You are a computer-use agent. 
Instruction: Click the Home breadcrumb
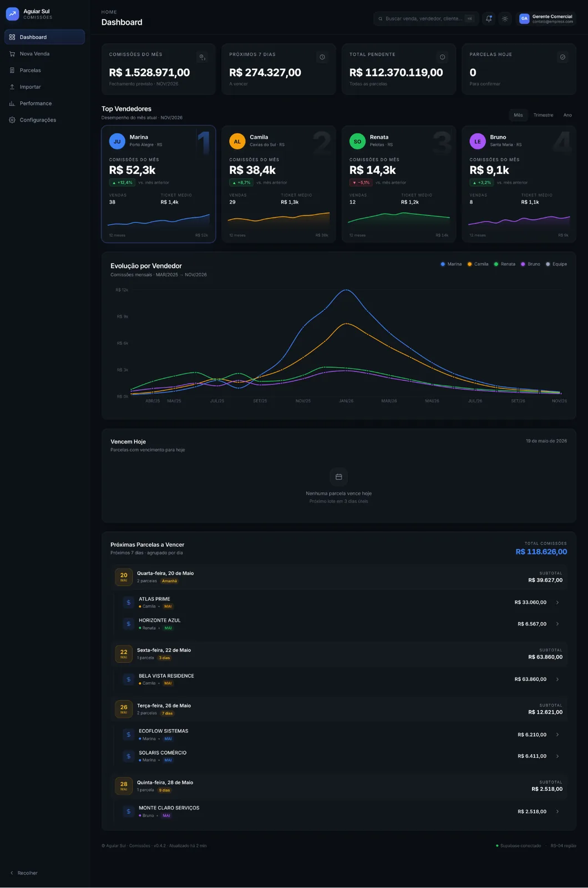[109, 12]
